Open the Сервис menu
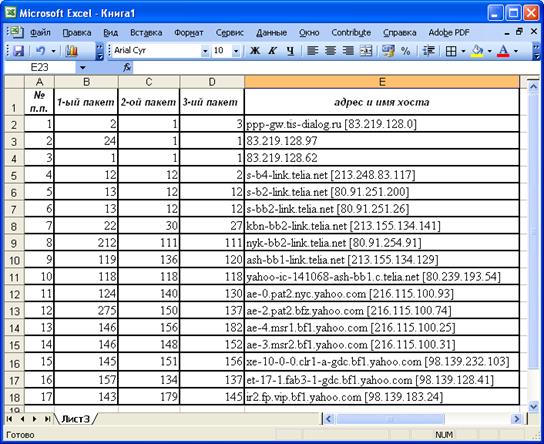Image resolution: width=544 pixels, height=444 pixels. [230, 33]
